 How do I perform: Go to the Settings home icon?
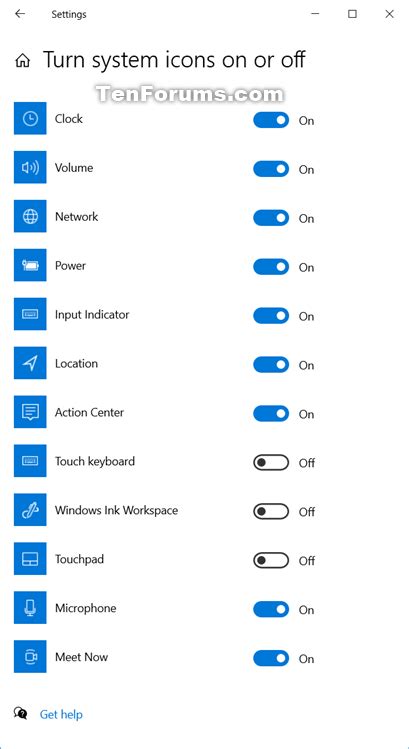22,61
